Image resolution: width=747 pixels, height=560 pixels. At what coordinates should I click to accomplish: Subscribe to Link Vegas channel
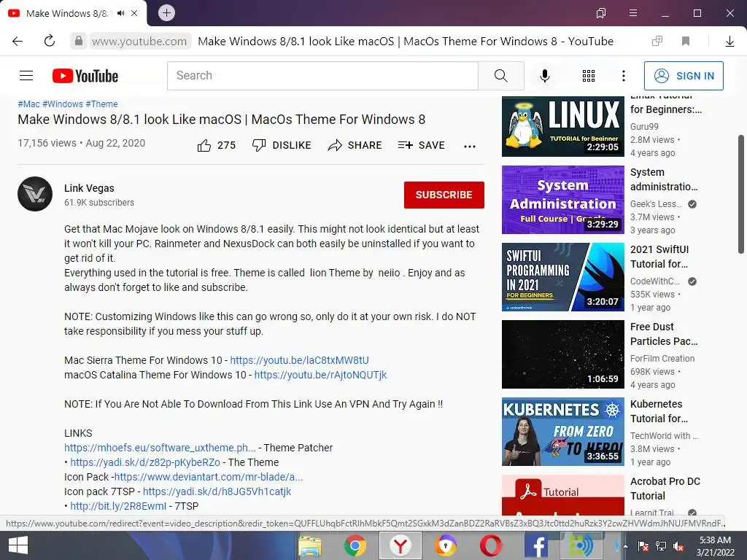(x=444, y=195)
